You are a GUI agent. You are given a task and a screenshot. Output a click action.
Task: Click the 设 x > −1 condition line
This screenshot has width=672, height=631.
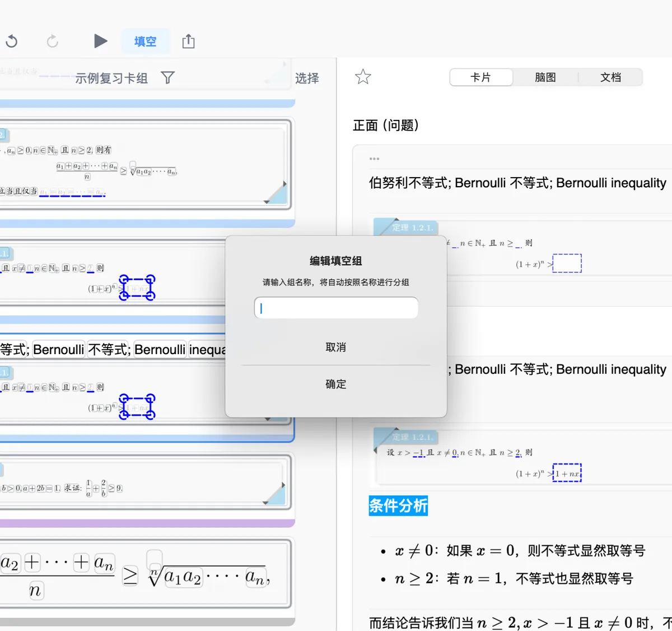459,452
